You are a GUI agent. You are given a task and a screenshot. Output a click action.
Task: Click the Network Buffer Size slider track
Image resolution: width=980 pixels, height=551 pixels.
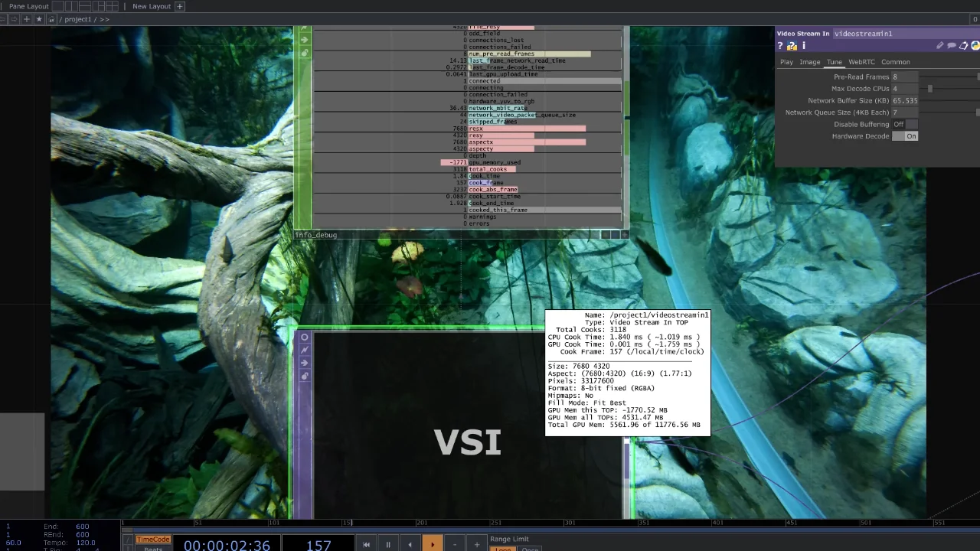point(949,100)
